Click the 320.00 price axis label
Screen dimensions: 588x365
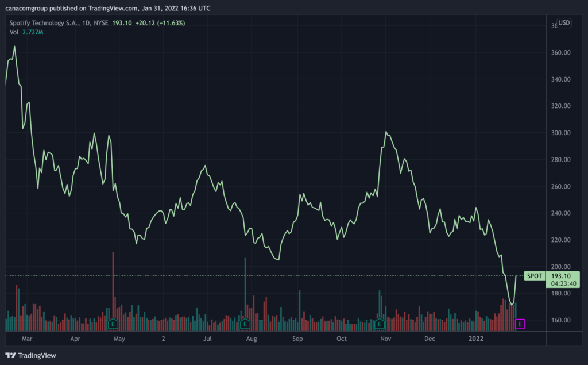(560, 106)
